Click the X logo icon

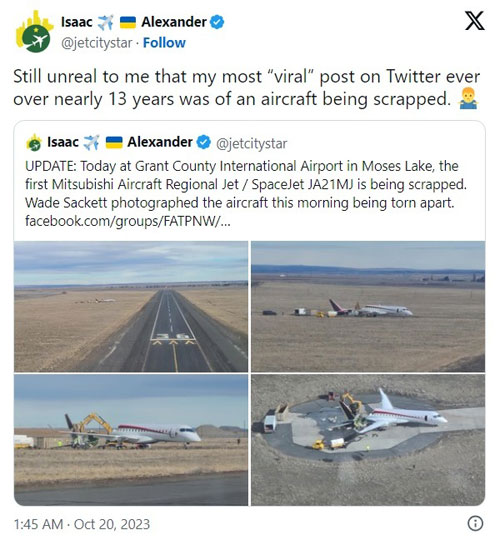(475, 21)
